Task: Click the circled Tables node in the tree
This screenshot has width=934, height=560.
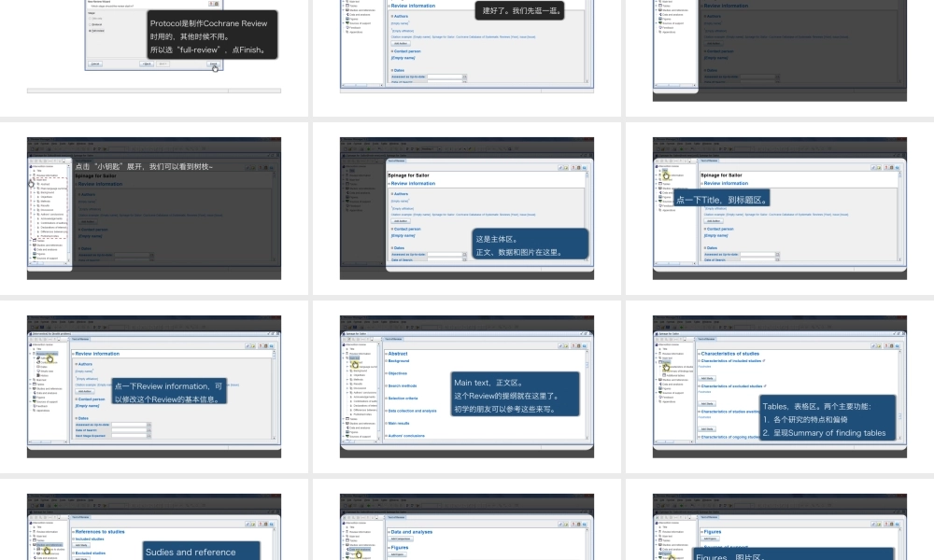Action: point(666,368)
